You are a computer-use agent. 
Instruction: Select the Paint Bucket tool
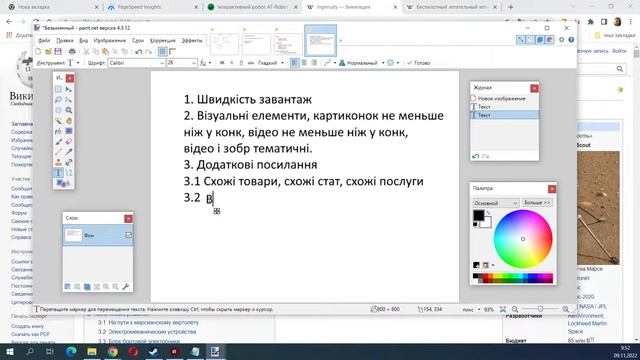pyautogui.click(x=58, y=131)
